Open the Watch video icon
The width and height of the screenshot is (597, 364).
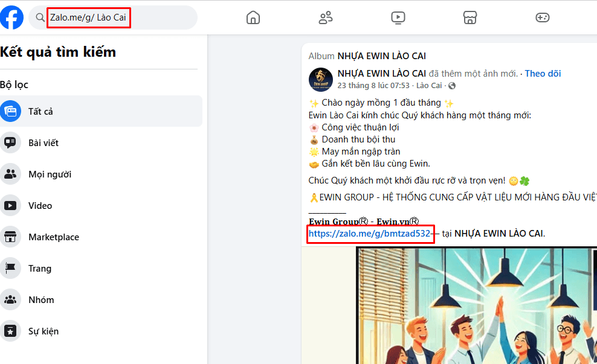click(x=398, y=18)
